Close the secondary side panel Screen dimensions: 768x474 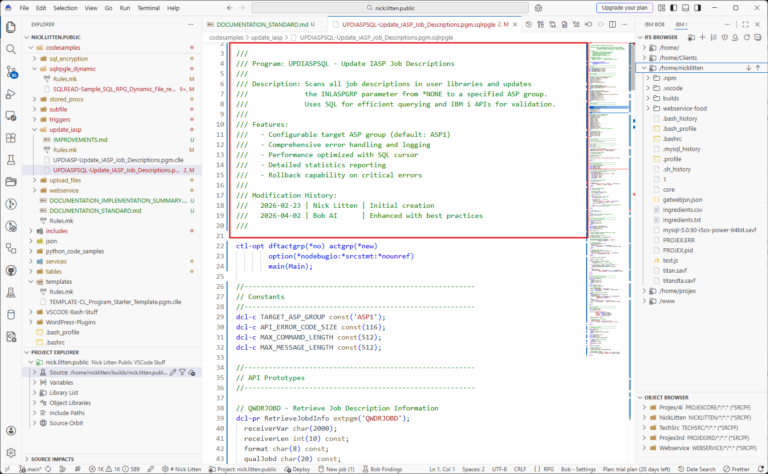pyautogui.click(x=758, y=24)
